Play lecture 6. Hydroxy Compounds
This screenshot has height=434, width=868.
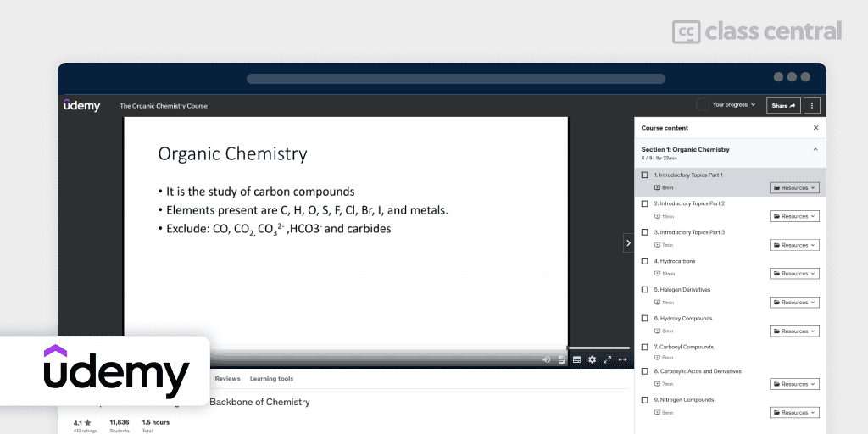tap(683, 319)
